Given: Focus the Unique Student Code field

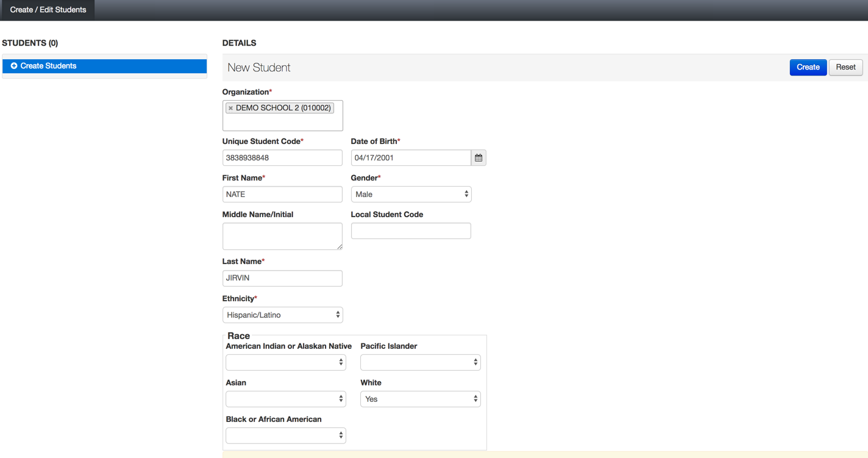Looking at the screenshot, I should coord(282,158).
